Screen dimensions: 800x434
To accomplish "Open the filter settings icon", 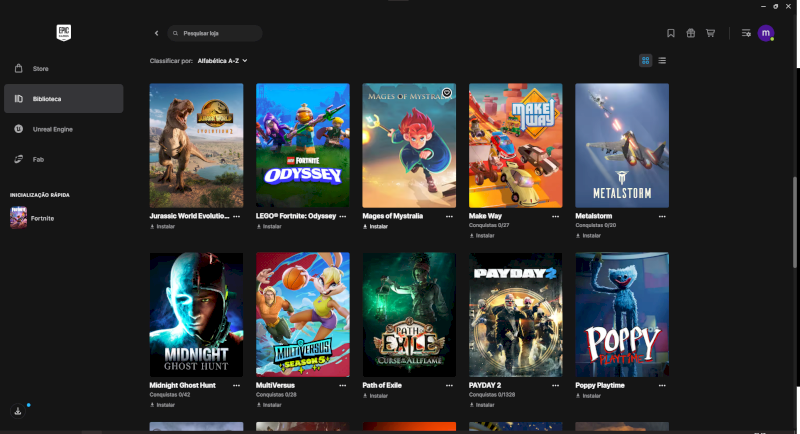I will (x=746, y=33).
